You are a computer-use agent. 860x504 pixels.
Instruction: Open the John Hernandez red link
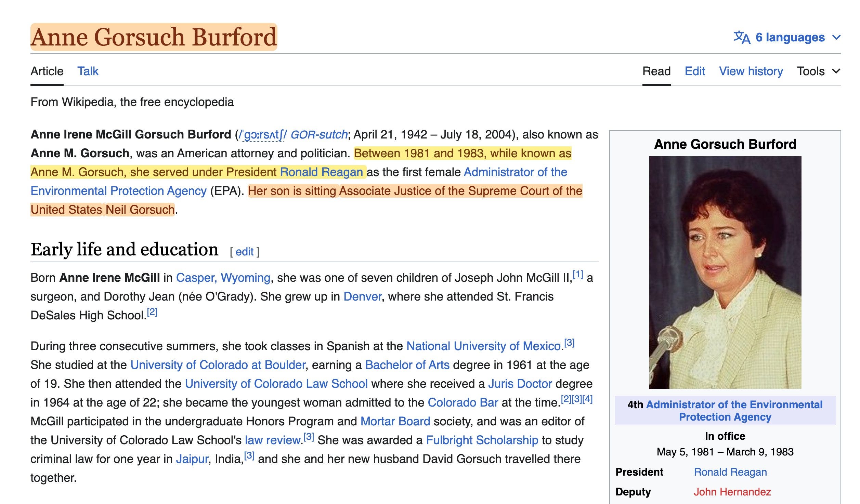(x=732, y=492)
